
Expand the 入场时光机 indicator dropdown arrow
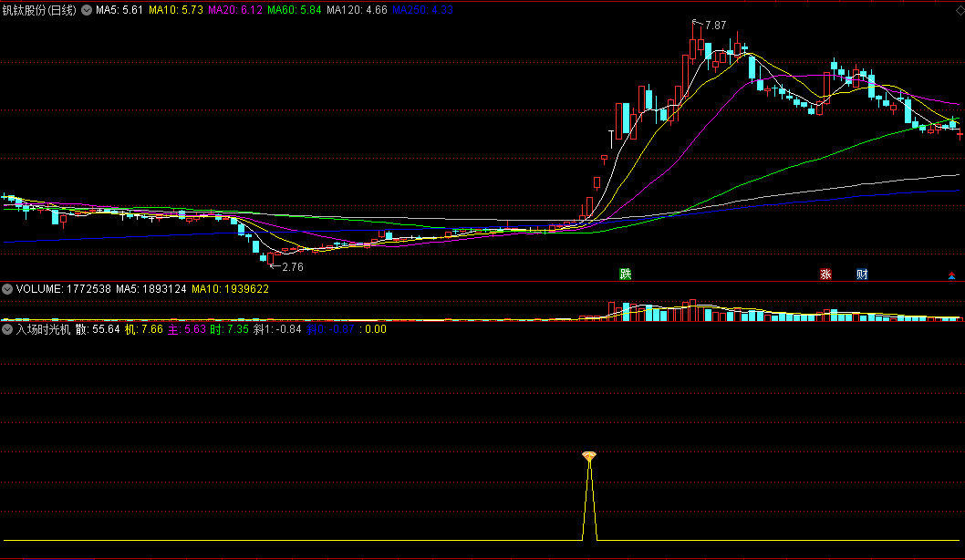(7, 329)
